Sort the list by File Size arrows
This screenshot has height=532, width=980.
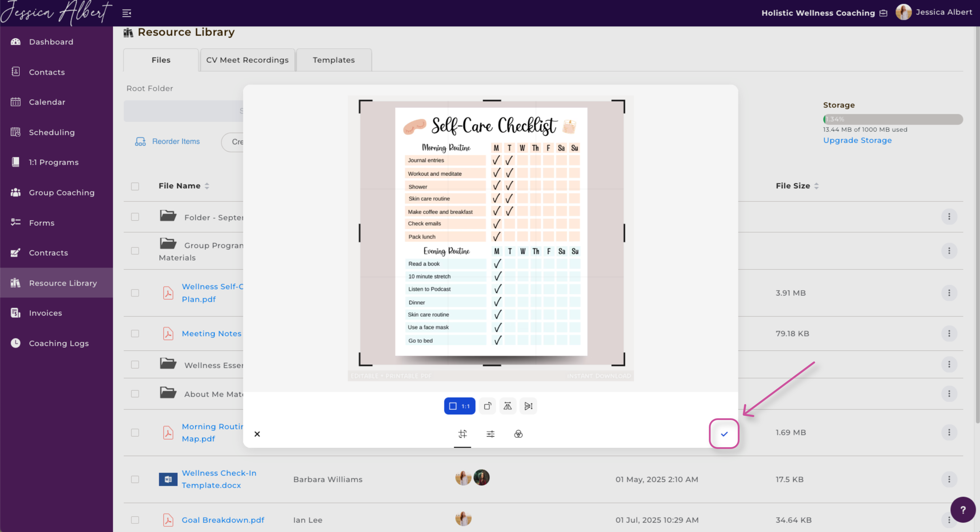(x=816, y=186)
